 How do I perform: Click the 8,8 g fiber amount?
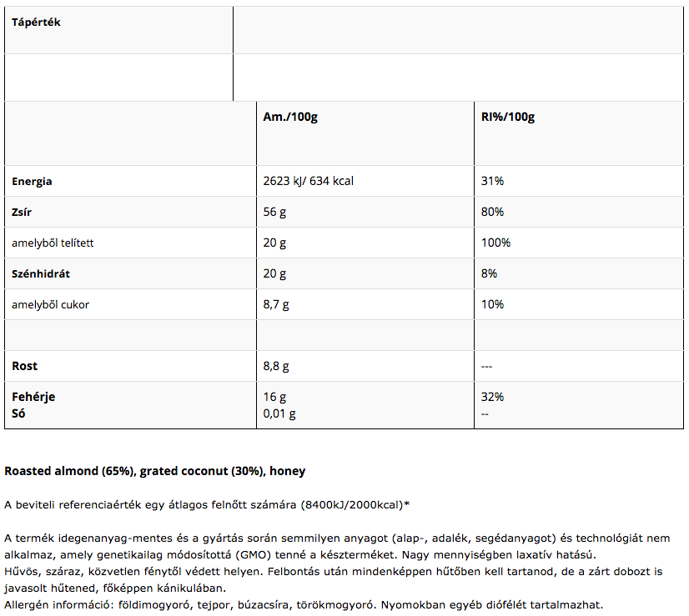(276, 366)
